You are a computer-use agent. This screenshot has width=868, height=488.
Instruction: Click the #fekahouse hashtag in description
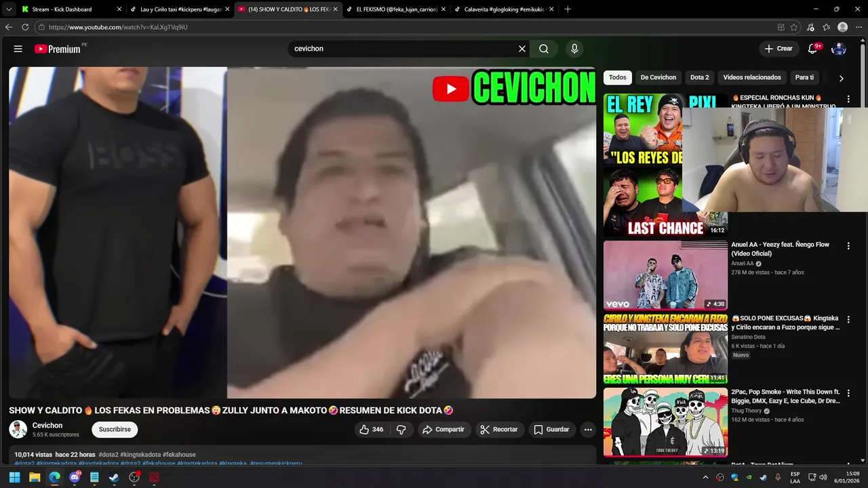[179, 455]
